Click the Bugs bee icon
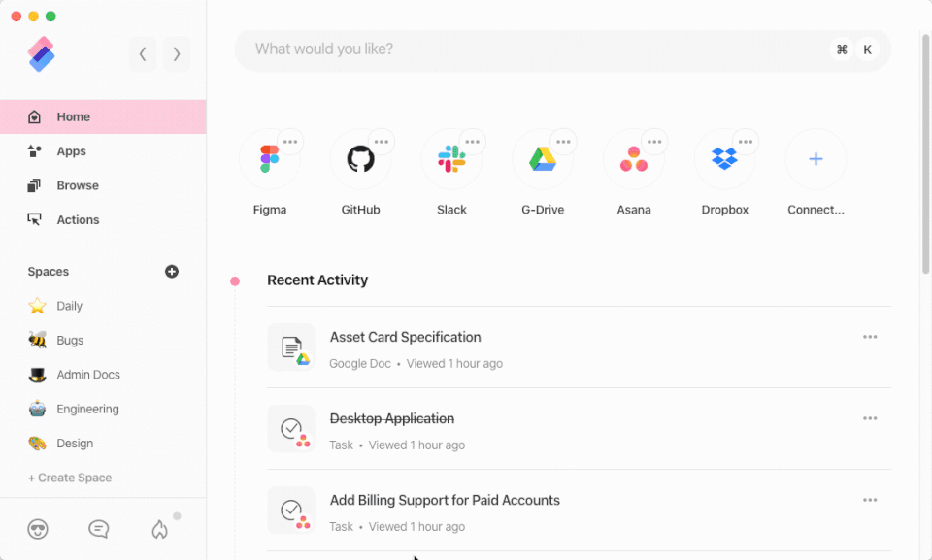Image resolution: width=932 pixels, height=560 pixels. [x=37, y=340]
